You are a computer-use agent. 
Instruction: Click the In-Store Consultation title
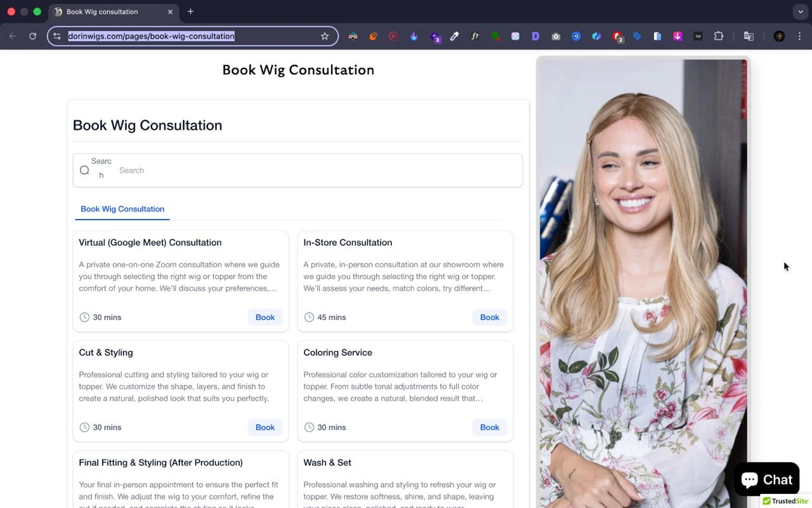(348, 243)
